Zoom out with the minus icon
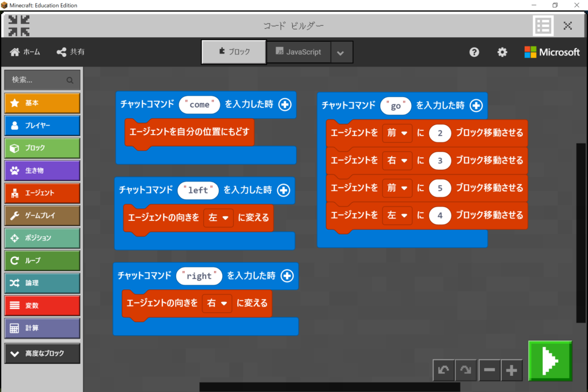 tap(489, 371)
